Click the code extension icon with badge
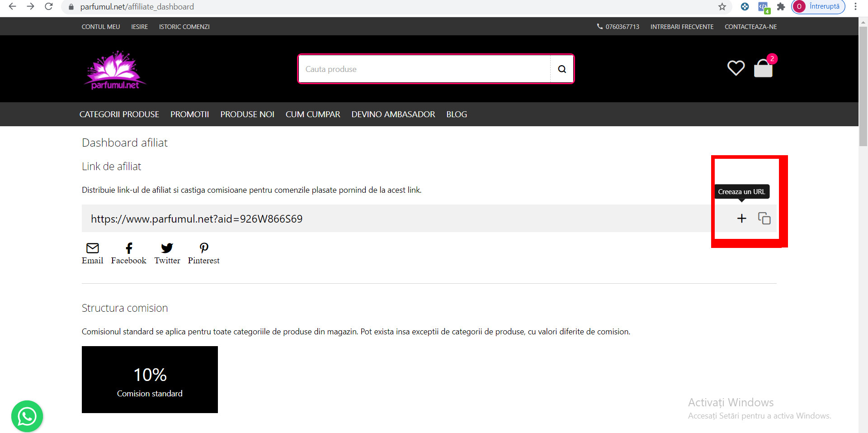Viewport: 868px width, 433px height. pos(764,7)
